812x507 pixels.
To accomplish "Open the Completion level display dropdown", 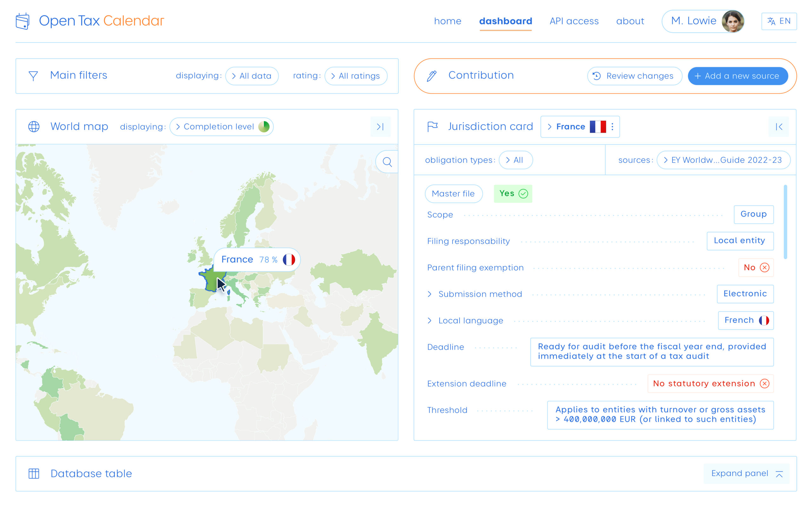I will click(221, 127).
